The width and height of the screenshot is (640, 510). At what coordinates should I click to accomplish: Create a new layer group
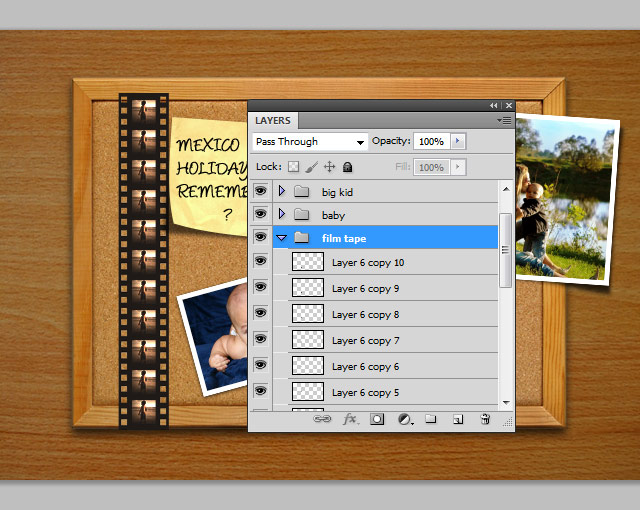(x=431, y=420)
